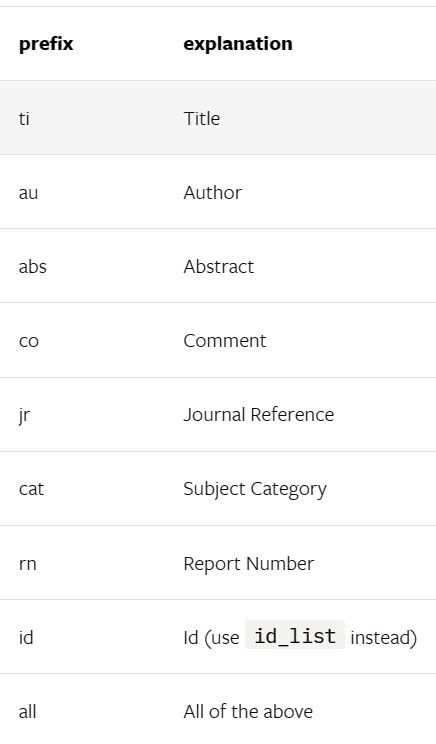
Task: Select the 'au' prefix cell
Action: [28, 193]
